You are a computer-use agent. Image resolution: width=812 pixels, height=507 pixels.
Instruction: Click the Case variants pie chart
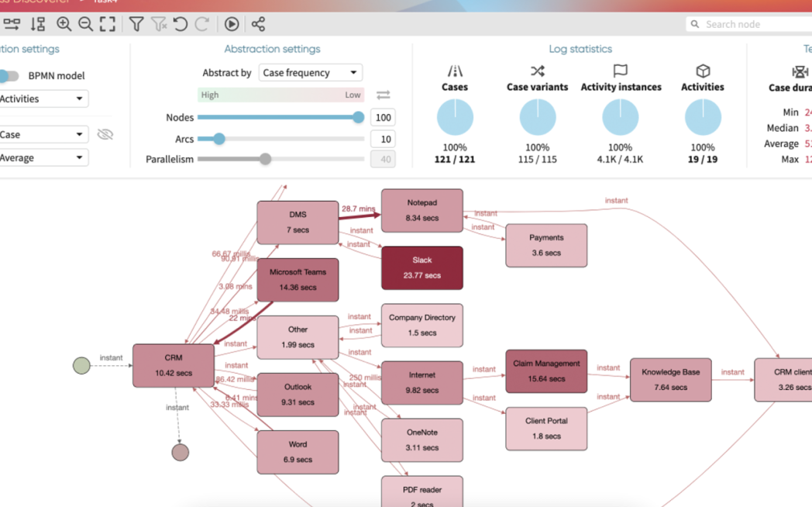[x=538, y=118]
